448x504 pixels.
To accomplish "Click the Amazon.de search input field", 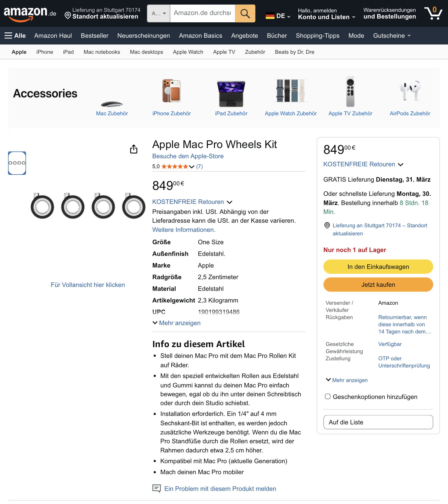I will click(x=202, y=13).
